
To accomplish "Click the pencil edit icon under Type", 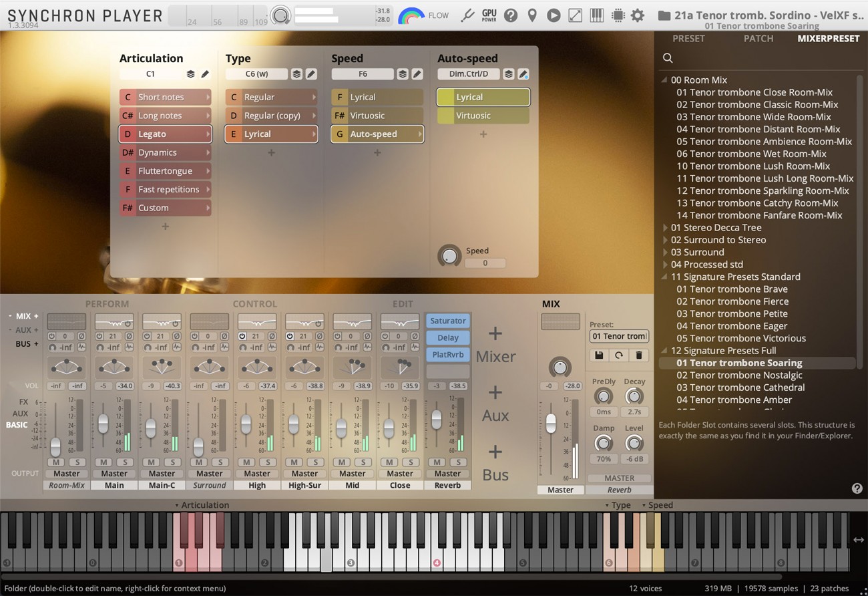I will [311, 74].
